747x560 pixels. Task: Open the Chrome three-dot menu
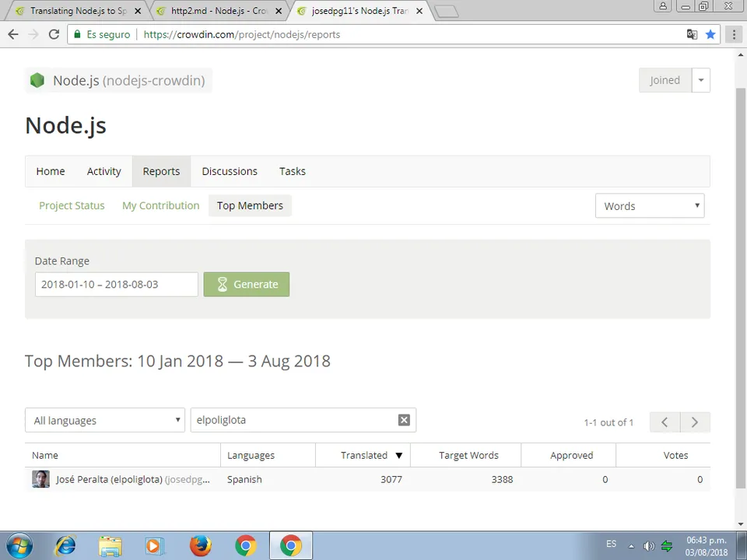734,34
